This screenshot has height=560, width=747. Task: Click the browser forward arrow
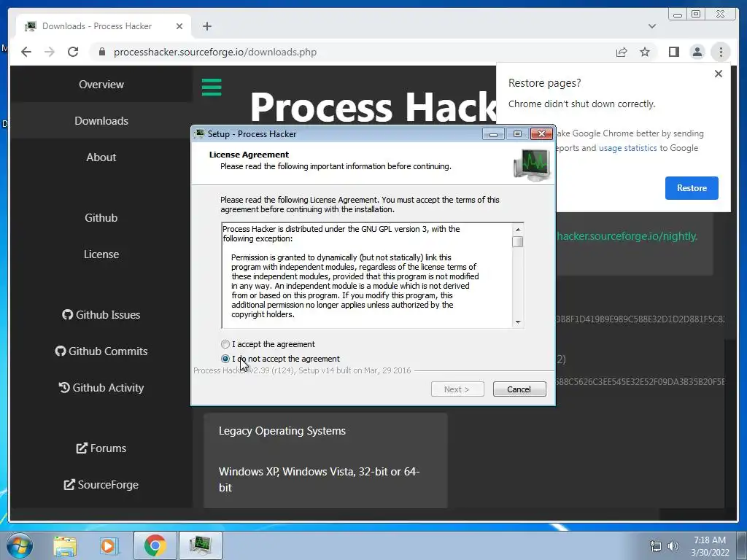pos(50,52)
